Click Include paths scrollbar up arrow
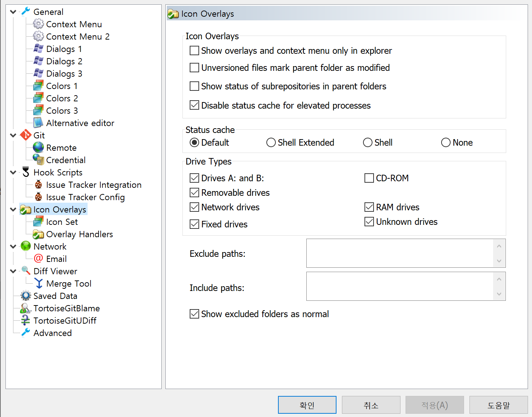This screenshot has height=417, width=532. pos(499,279)
